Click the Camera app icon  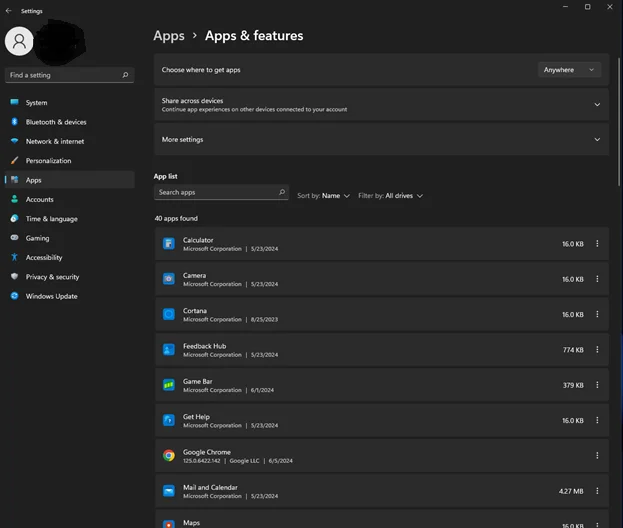[x=168, y=279]
